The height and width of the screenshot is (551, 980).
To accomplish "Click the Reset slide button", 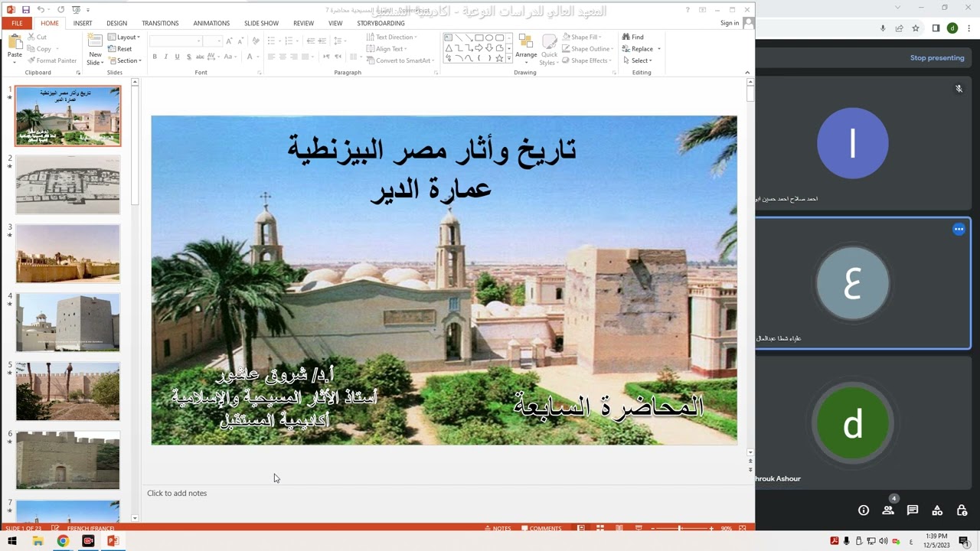I will [x=120, y=49].
